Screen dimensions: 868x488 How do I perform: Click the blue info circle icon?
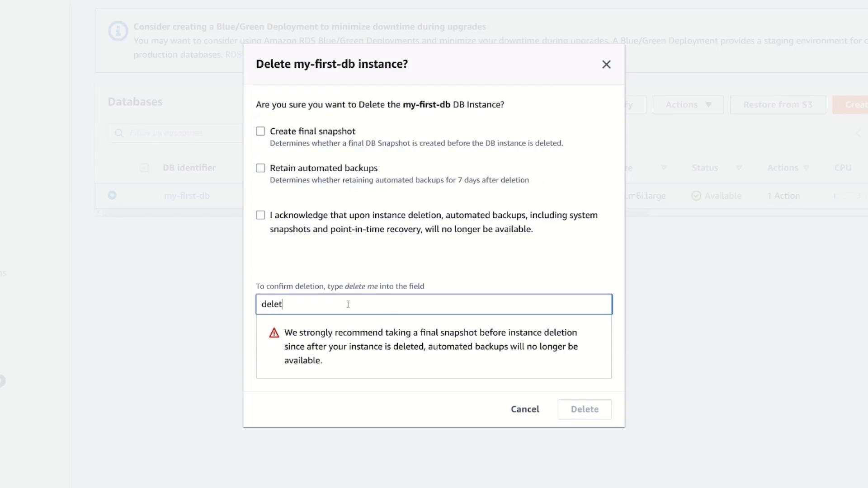coord(118,31)
